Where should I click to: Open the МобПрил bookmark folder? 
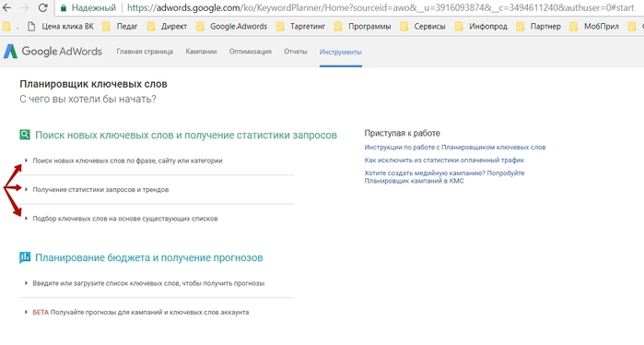[x=594, y=27]
